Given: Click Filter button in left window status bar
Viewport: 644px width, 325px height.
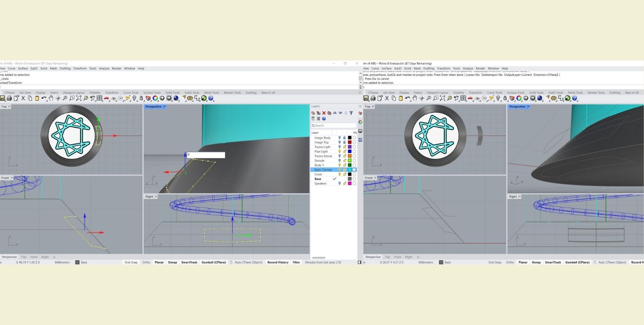Looking at the screenshot, I should [x=296, y=262].
